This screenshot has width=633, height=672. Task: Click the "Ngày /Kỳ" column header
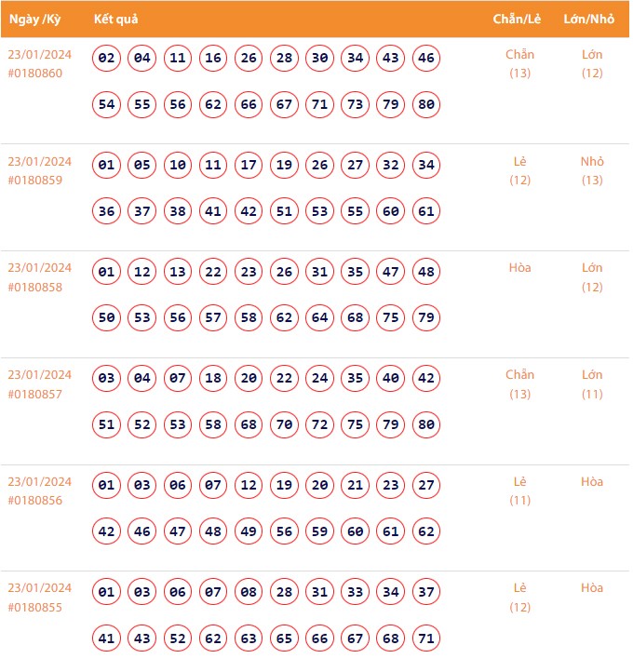34,20
